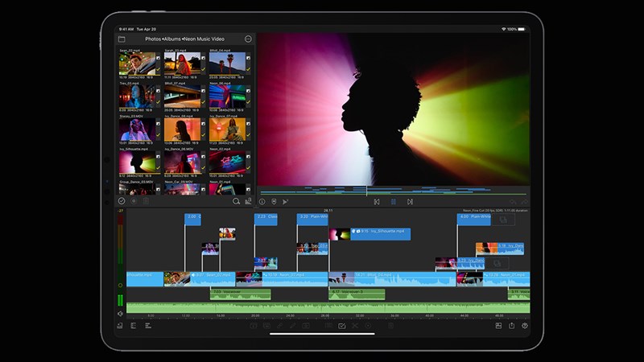Jump to the previous edit in the preview

pos(377,202)
